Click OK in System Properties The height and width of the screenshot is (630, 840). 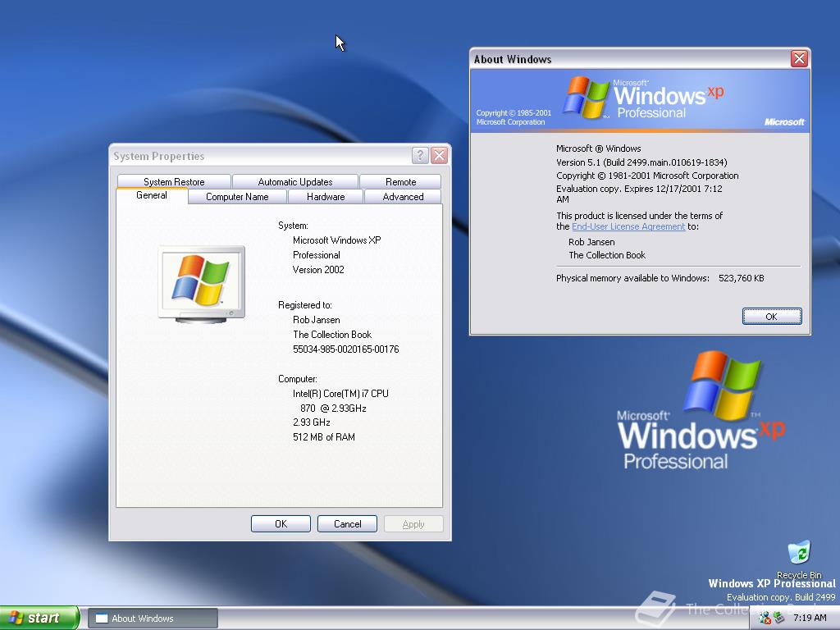tap(281, 524)
